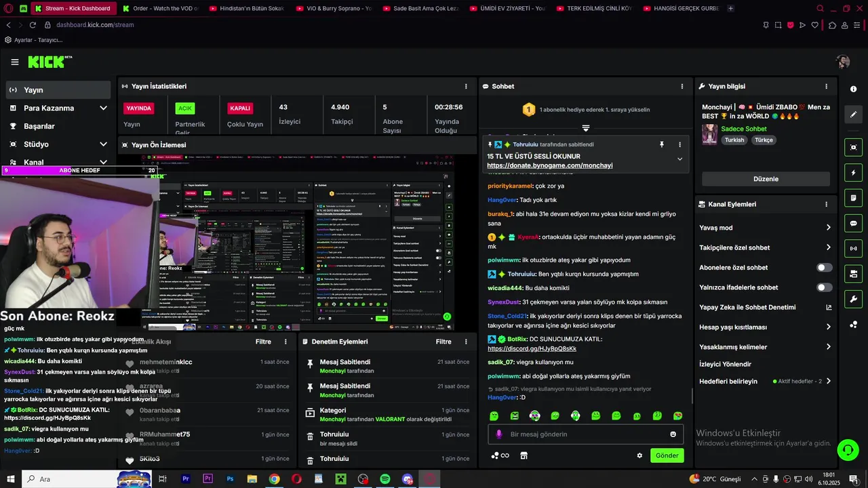
Task: Open Yapay Zeka ile Sohbet Denetimi
Action: coord(765,307)
